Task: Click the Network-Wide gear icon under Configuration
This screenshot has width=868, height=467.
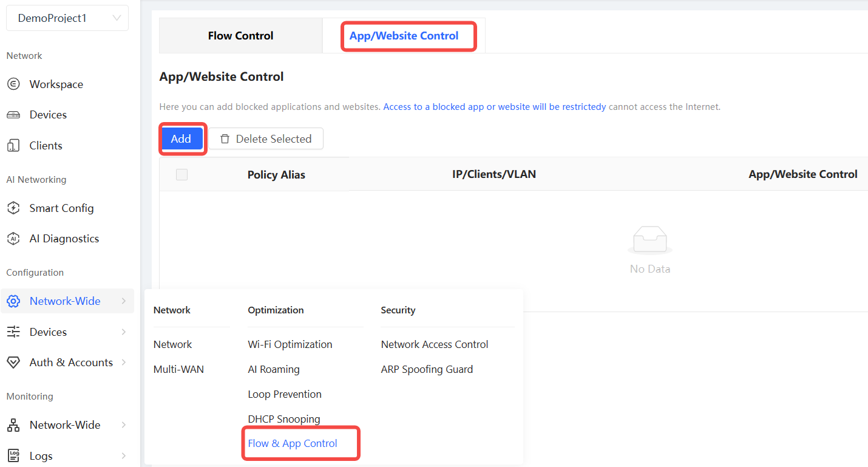Action: coord(13,301)
